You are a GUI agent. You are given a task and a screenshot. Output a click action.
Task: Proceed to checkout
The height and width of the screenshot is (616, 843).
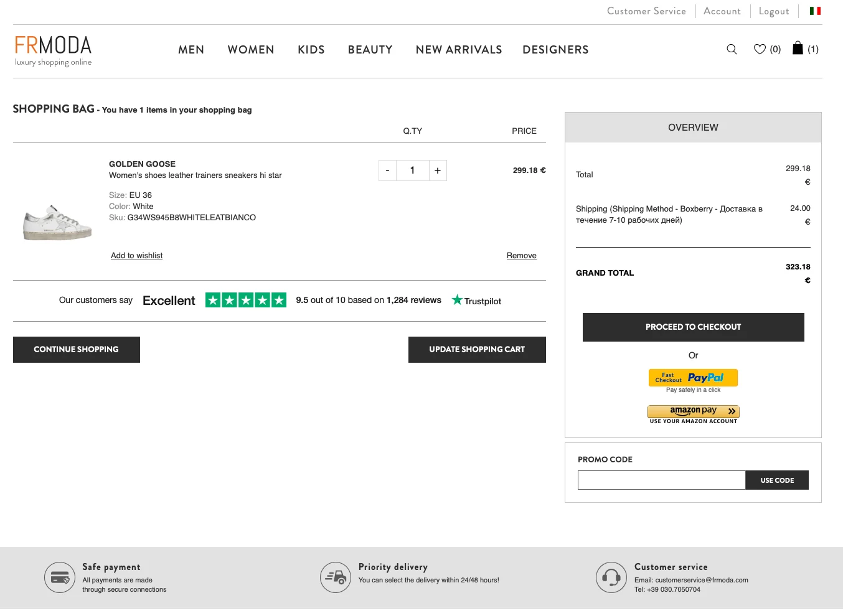click(694, 327)
